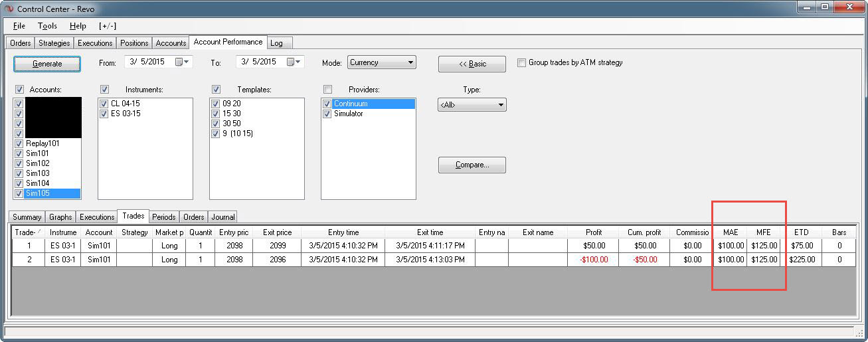
Task: Toggle Group trades by ATM strategy checkbox
Action: (x=522, y=62)
